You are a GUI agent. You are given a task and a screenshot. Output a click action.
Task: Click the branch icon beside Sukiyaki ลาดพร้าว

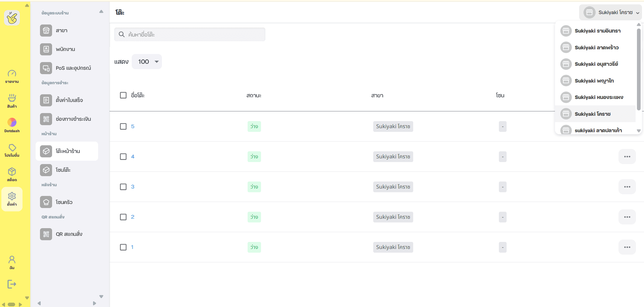click(x=566, y=47)
